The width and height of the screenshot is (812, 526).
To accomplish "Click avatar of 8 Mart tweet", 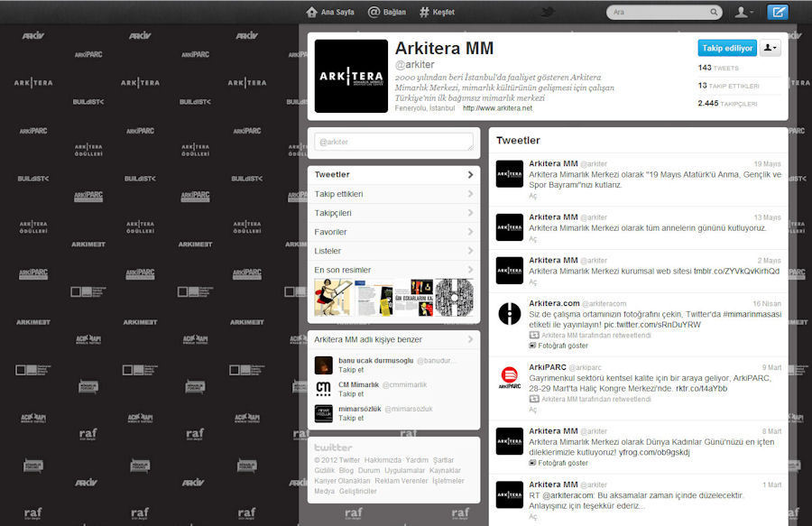I will click(x=510, y=441).
